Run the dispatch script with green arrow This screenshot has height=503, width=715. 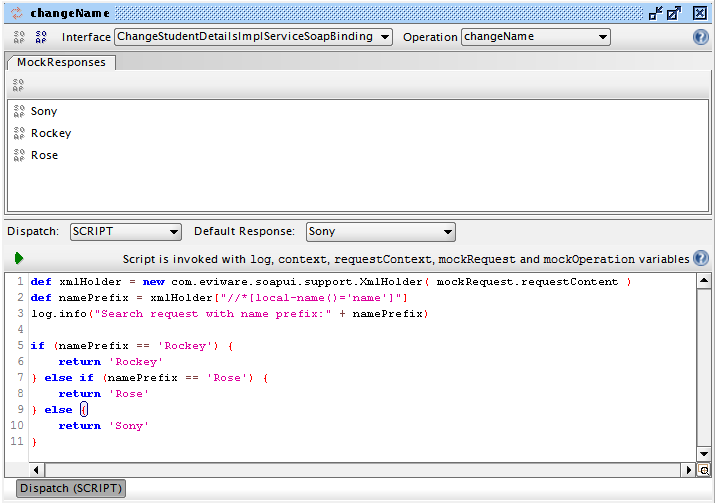point(19,258)
